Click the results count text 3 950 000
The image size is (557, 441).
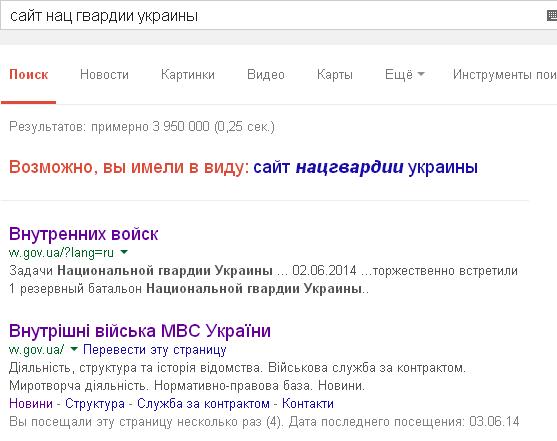pos(181,127)
